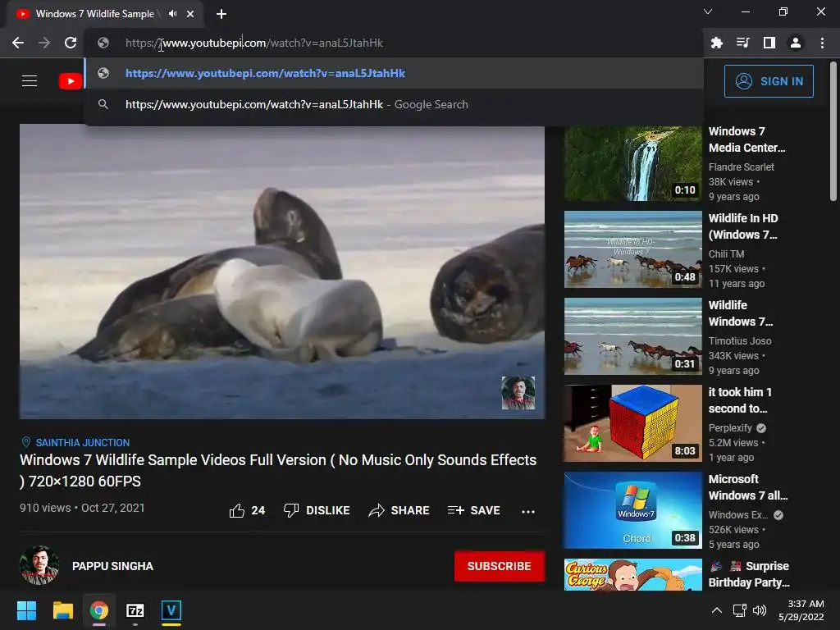
Task: Click the main video player area
Action: [x=282, y=272]
